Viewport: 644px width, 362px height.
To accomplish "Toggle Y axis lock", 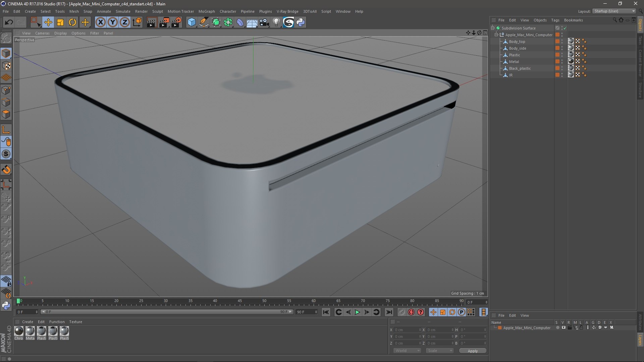I will tap(113, 22).
